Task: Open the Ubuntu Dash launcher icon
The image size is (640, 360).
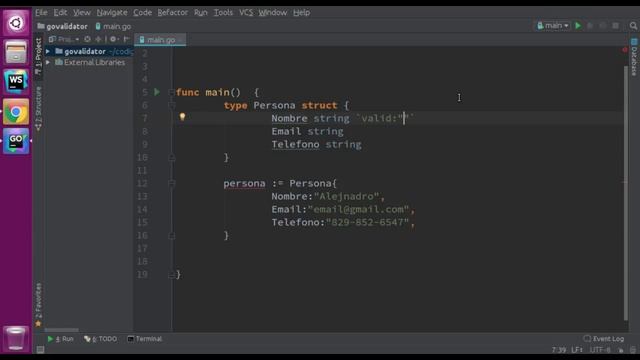Action: point(16,23)
